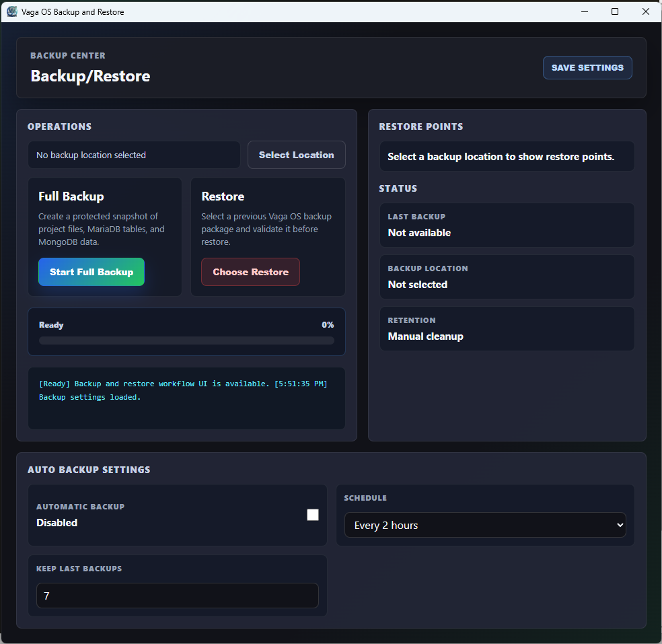Maximize the Vaga OS Backup window
Screen dimensions: 662x644
615,11
